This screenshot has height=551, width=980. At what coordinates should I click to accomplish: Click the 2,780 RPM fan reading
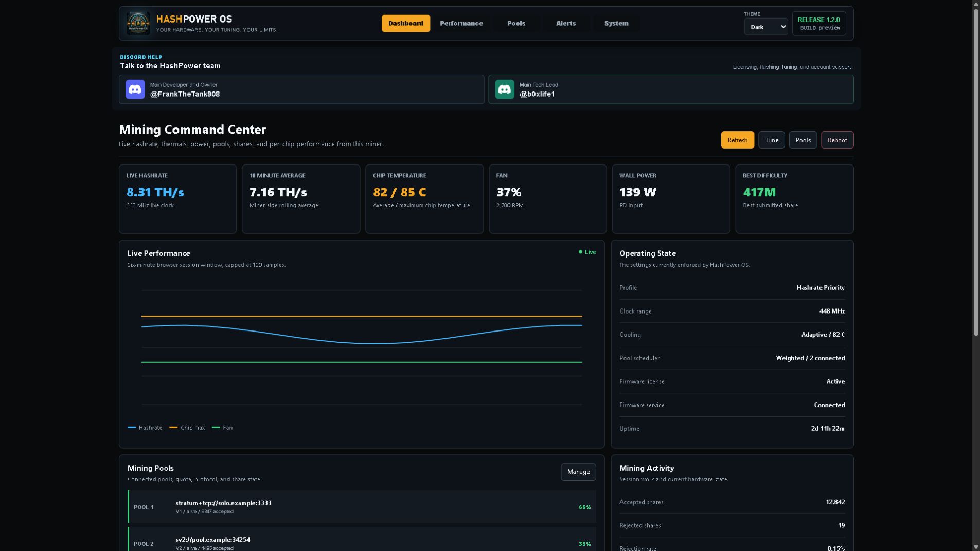pyautogui.click(x=510, y=205)
